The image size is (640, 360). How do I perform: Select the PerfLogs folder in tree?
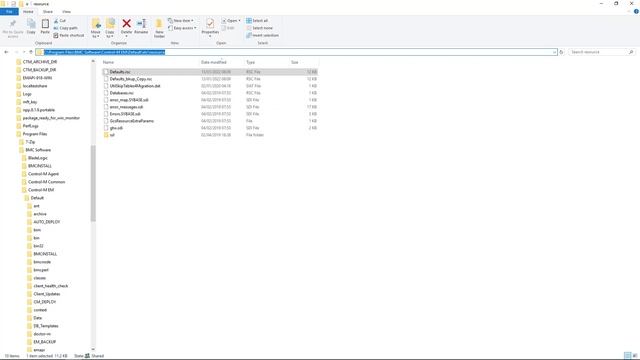(x=30, y=126)
